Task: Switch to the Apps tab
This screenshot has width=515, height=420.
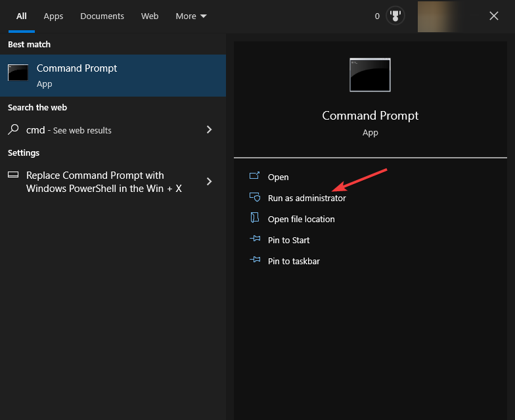Action: point(53,16)
